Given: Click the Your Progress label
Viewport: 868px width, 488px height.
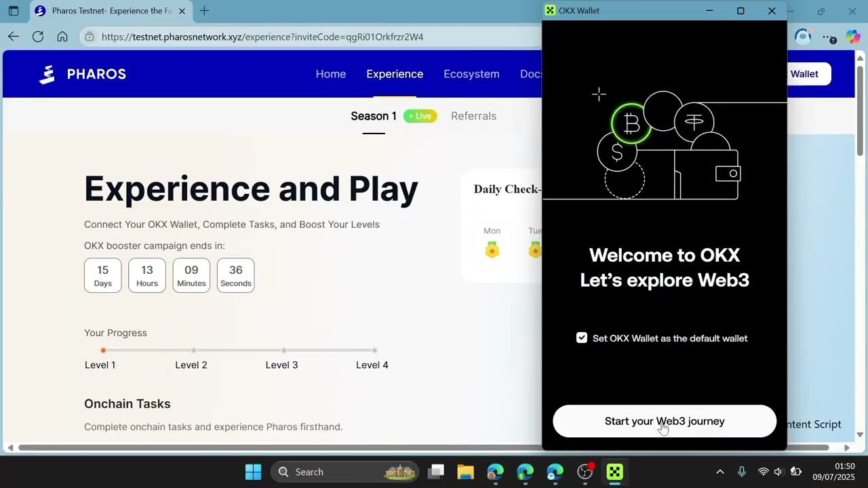Looking at the screenshot, I should 115,333.
